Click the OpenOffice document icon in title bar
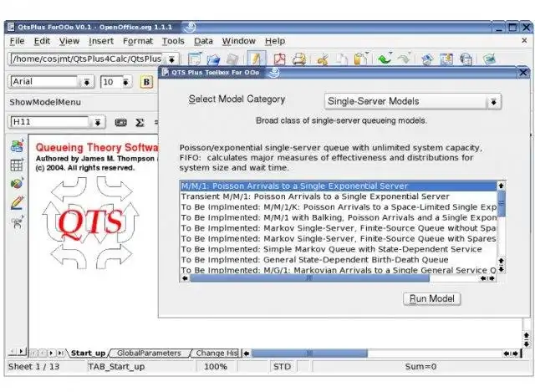The image size is (535, 392). click(x=11, y=27)
